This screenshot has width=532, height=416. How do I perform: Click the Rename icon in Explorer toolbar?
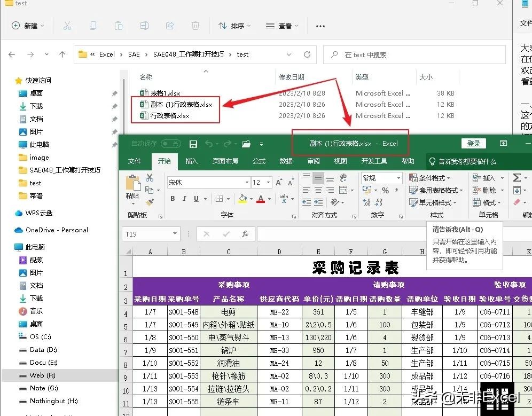click(144, 26)
